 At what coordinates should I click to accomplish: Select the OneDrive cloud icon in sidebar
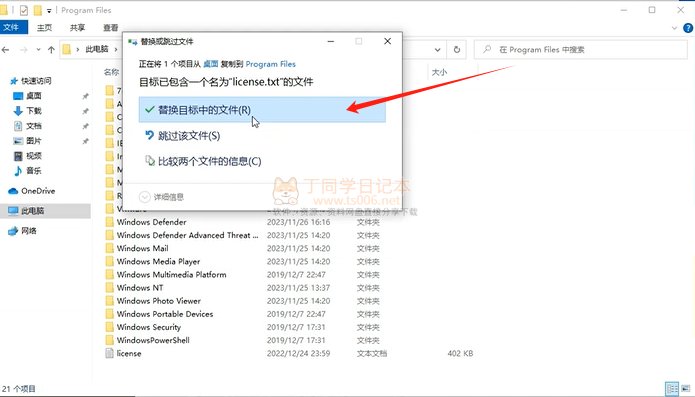[x=13, y=191]
